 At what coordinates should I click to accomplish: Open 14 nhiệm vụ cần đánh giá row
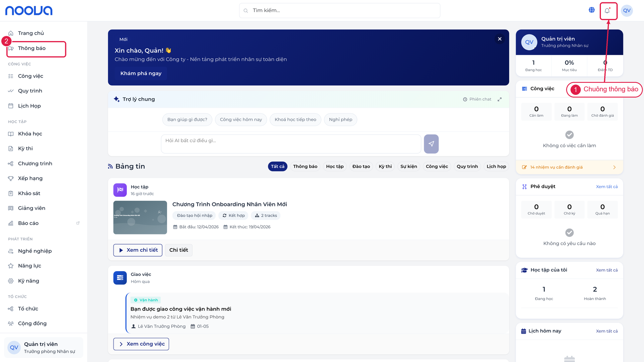click(569, 167)
